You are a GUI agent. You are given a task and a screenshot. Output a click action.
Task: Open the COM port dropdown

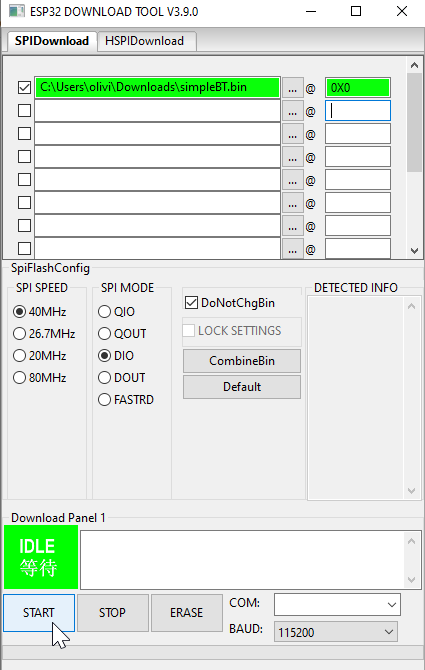[337, 605]
